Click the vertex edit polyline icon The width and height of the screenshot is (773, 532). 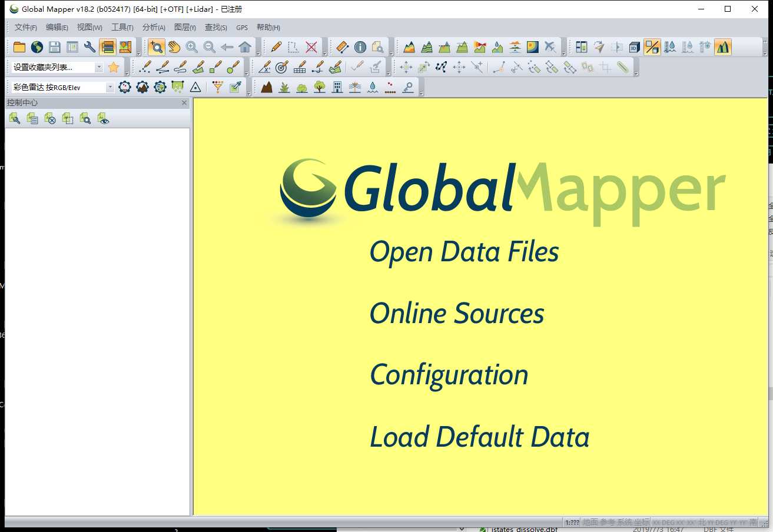click(441, 67)
